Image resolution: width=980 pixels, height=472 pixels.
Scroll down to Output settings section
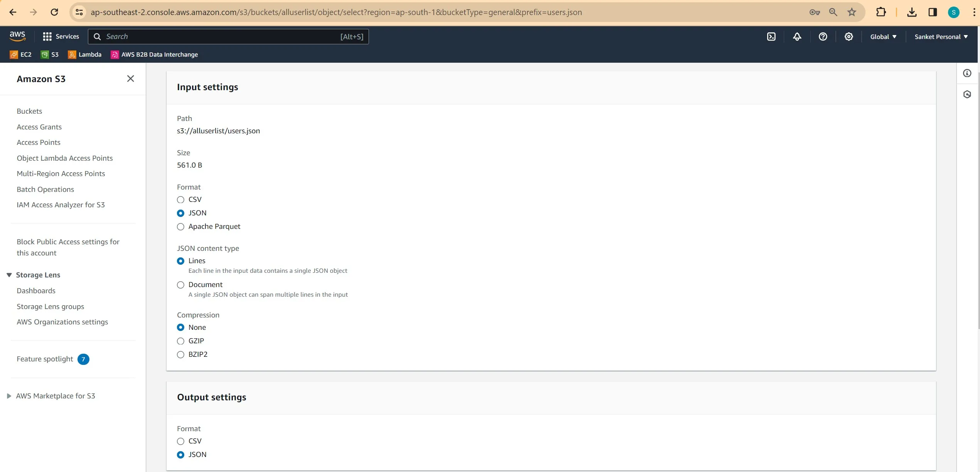coord(211,397)
